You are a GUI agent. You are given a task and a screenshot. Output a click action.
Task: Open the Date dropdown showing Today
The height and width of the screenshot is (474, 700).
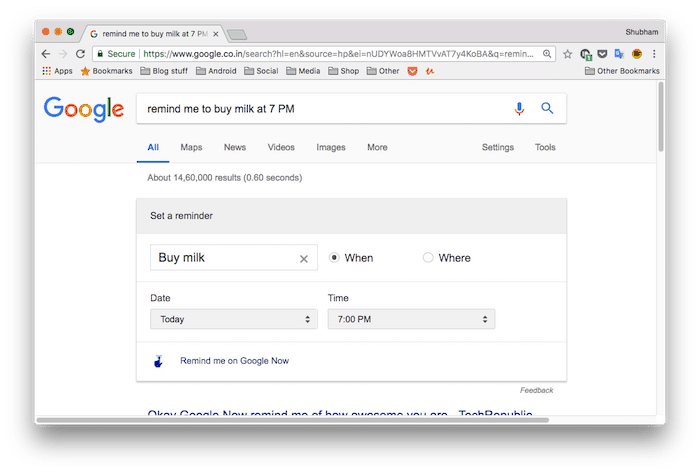tap(233, 320)
